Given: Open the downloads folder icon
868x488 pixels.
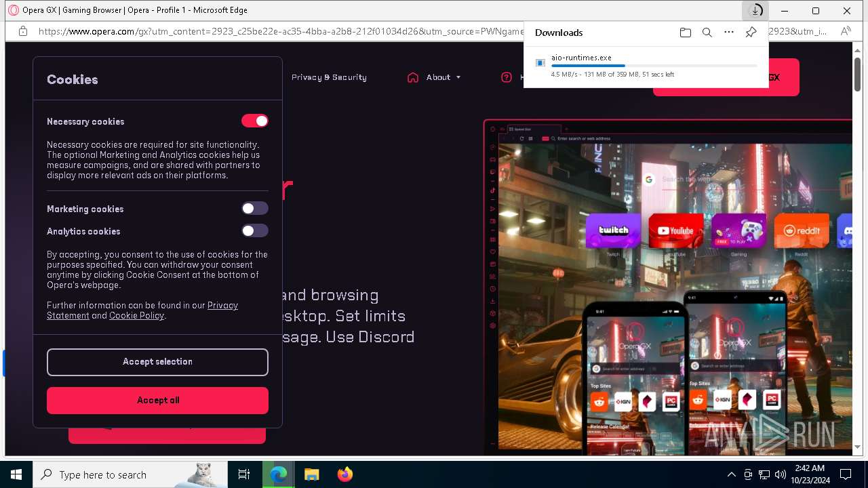Looking at the screenshot, I should pos(686,33).
